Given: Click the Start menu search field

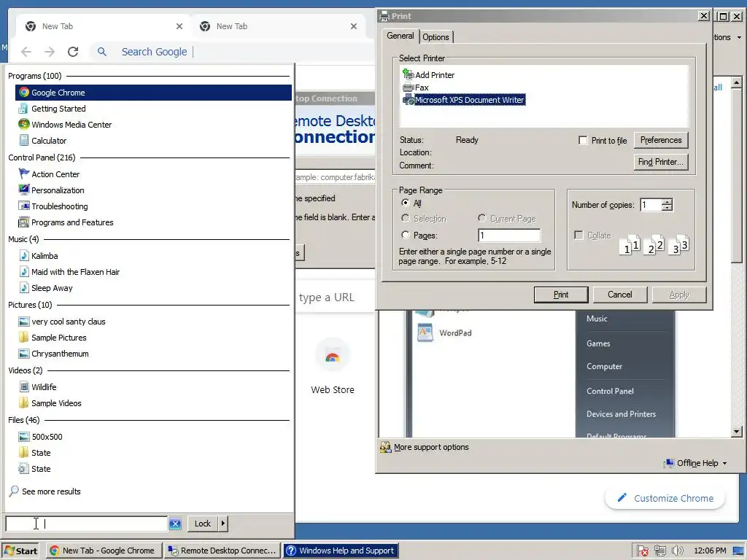Looking at the screenshot, I should pos(86,524).
